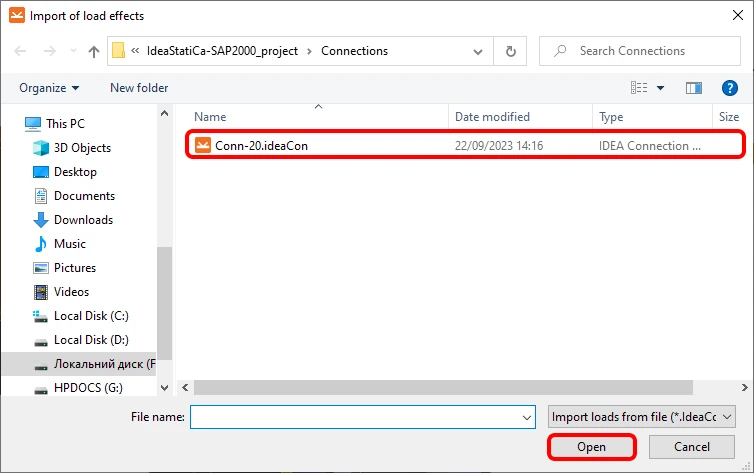Screen dimensions: 754x473
Task: Click New folder in the toolbar
Action: pyautogui.click(x=139, y=88)
